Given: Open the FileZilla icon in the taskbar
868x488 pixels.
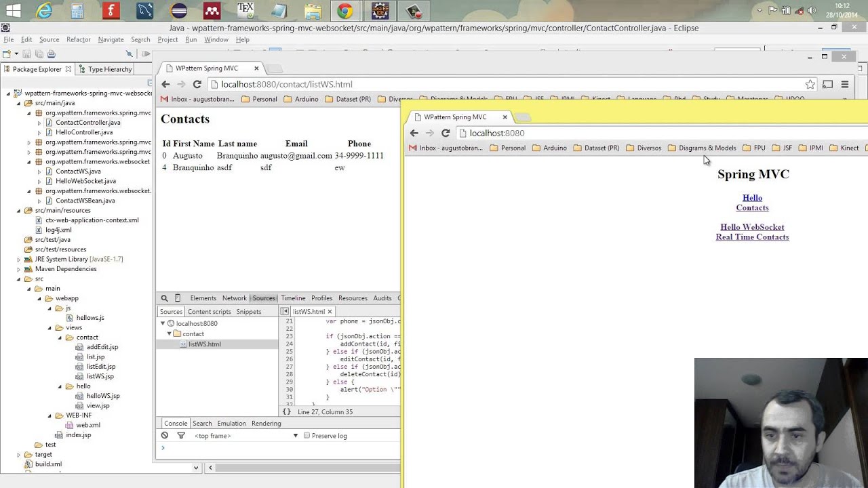Looking at the screenshot, I should 111,11.
